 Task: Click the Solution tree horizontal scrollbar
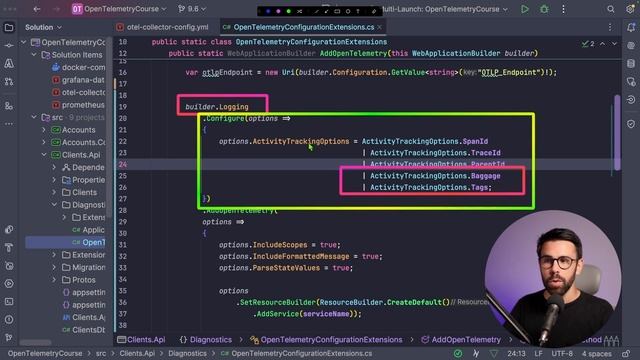(x=36, y=342)
